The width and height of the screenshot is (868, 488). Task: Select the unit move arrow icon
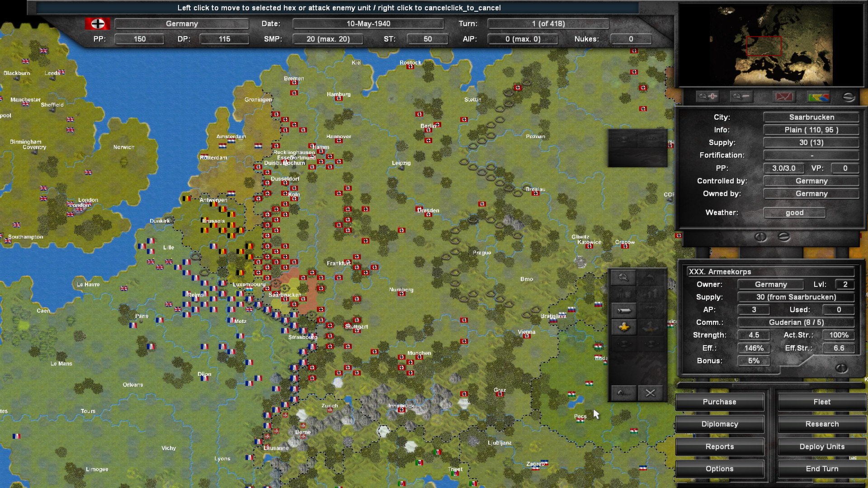coord(624,310)
